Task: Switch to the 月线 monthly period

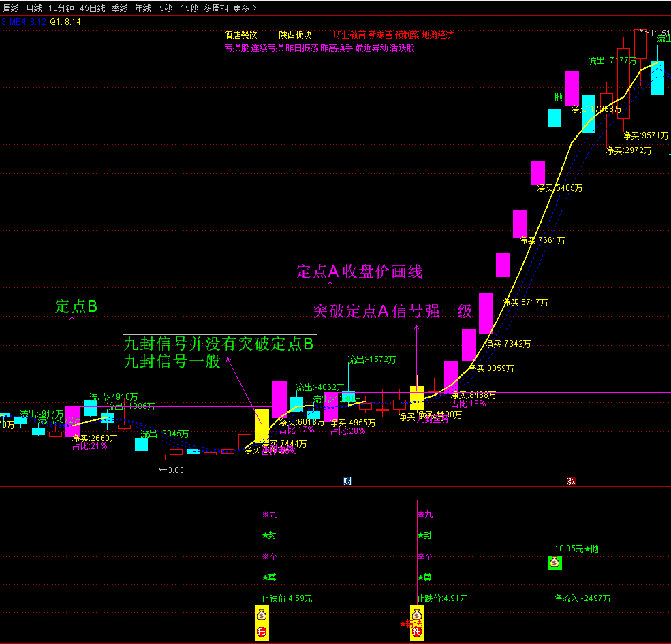Action: [x=34, y=8]
